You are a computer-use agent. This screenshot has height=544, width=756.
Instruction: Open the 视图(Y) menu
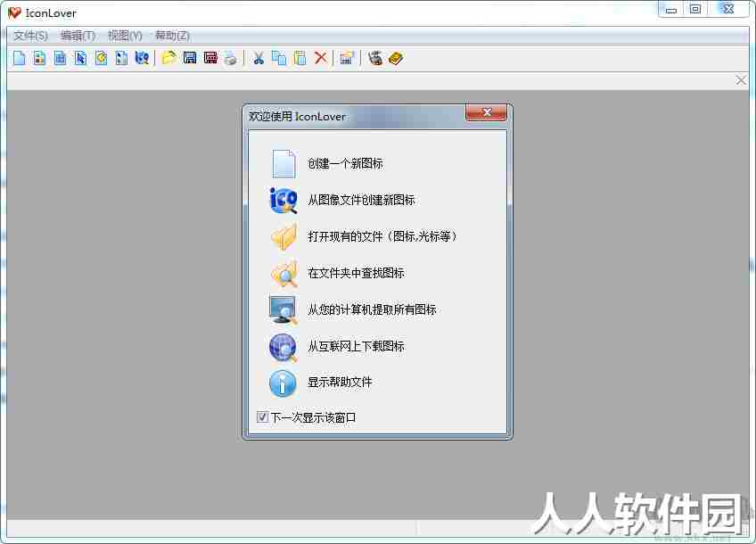point(125,35)
